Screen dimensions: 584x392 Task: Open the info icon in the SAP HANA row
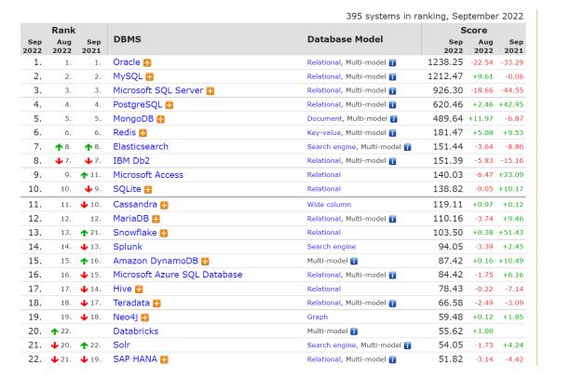392,359
